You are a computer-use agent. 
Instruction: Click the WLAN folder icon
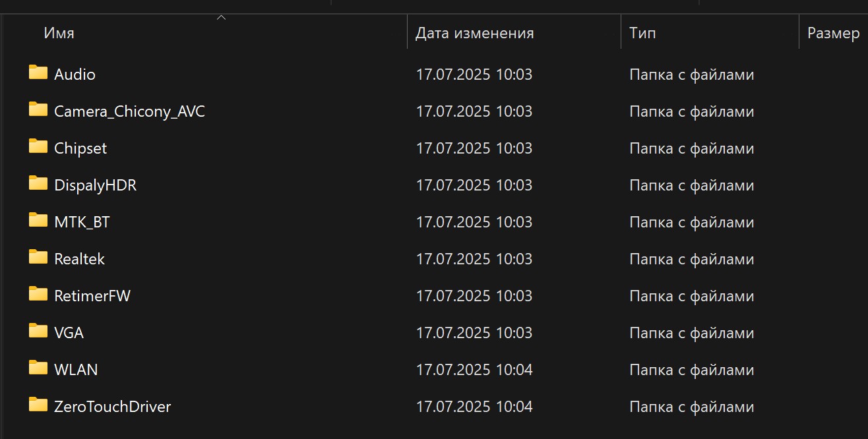coord(38,368)
